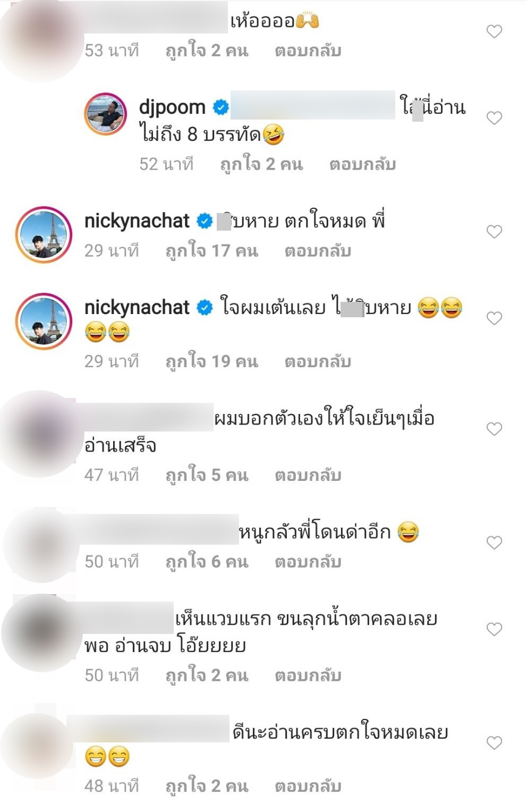527x812 pixels.
Task: Reply to nickynachat's comment with 17 likes
Action: pos(318,251)
